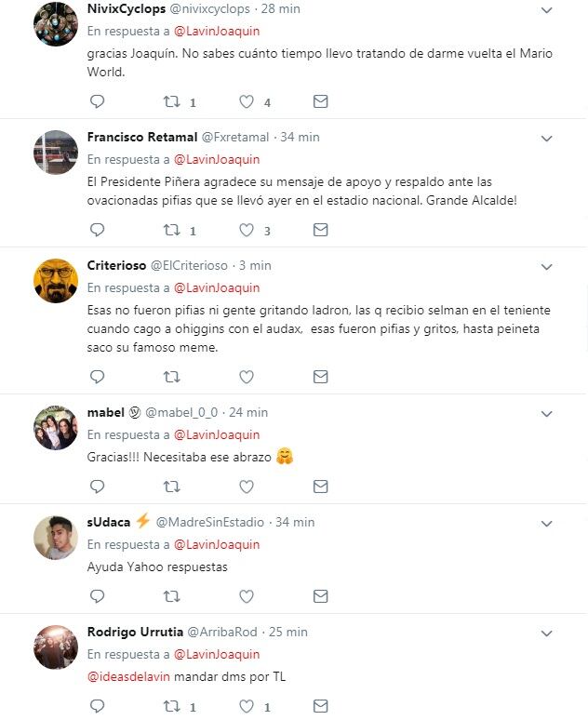
Task: Like NivixCyclops's tweet
Action: (x=247, y=101)
